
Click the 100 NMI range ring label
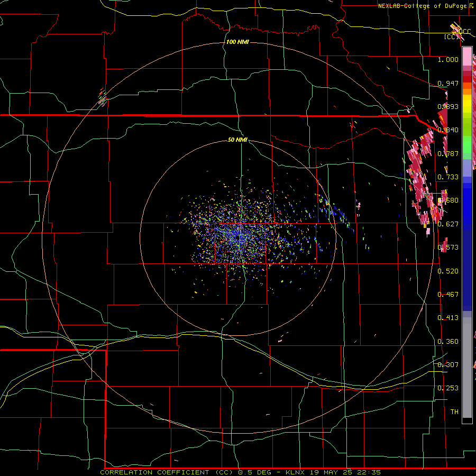[237, 42]
